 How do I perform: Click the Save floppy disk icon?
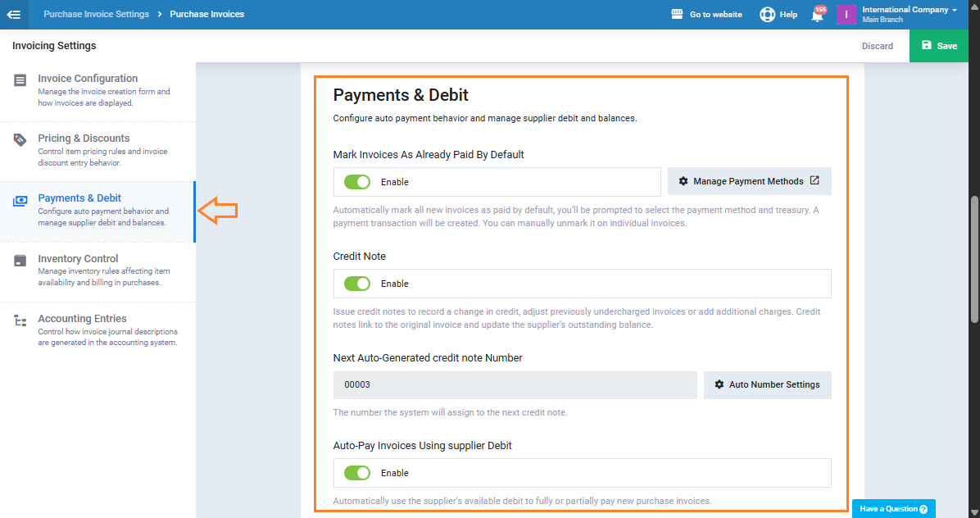coord(927,45)
